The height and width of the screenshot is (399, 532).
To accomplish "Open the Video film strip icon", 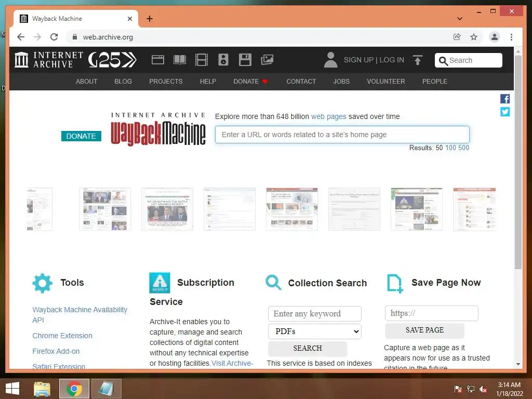I will tap(202, 60).
